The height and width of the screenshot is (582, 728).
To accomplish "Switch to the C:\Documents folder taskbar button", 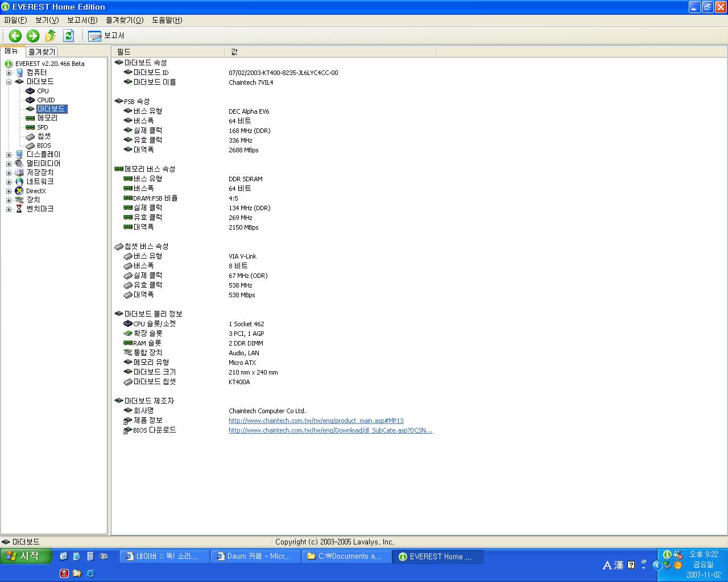I will click(x=348, y=556).
